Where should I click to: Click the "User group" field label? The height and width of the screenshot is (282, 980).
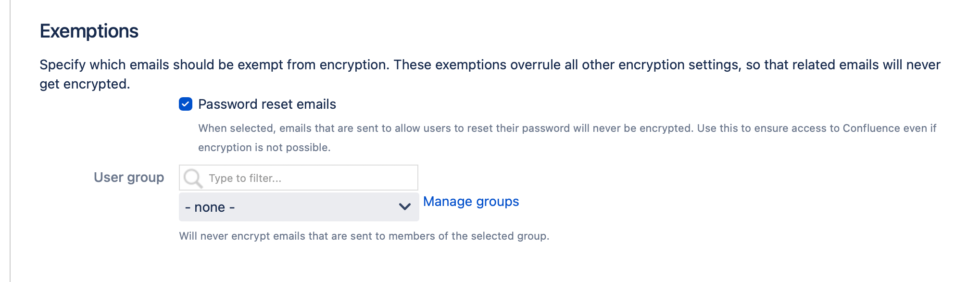point(129,178)
